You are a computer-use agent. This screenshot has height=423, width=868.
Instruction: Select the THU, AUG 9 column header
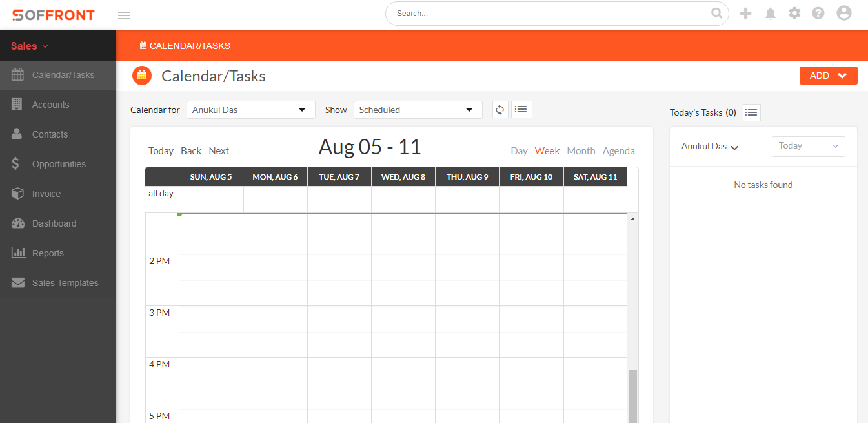467,176
